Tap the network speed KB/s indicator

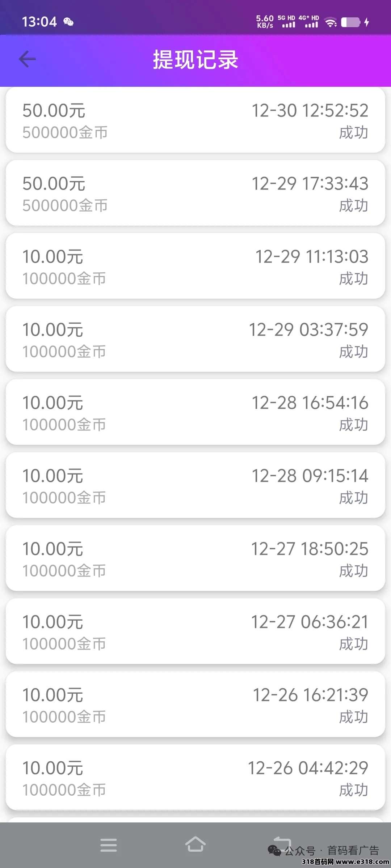(265, 22)
